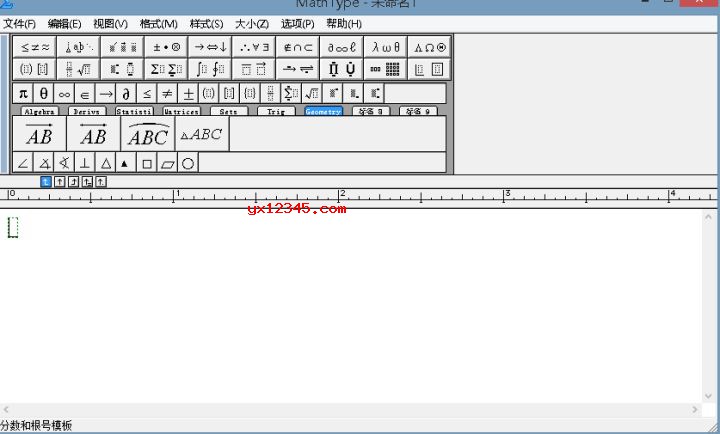The image size is (720, 434).
Task: Insert the circle symbol
Action: [x=188, y=163]
